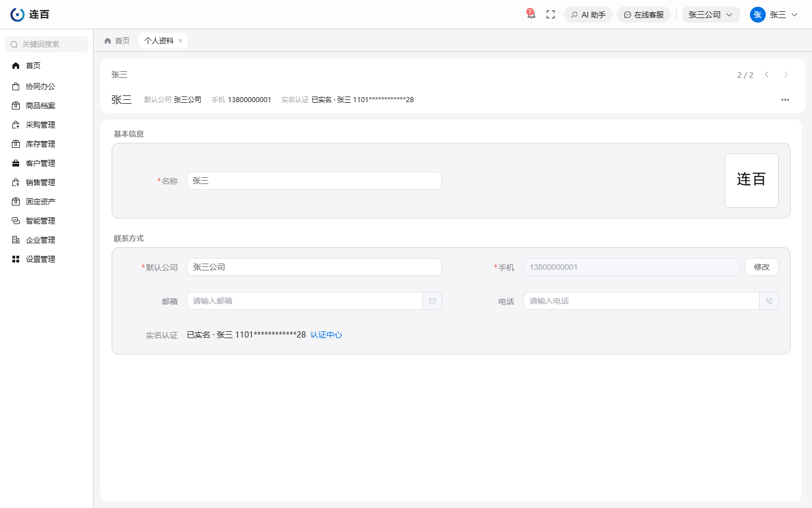The image size is (812, 508).
Task: Go to 首页 in sidebar
Action: (x=47, y=65)
